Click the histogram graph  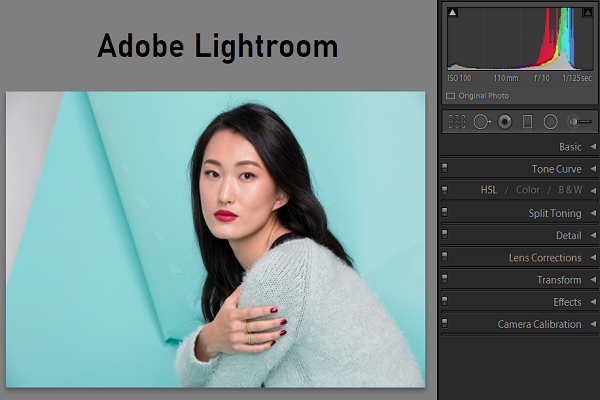520,39
